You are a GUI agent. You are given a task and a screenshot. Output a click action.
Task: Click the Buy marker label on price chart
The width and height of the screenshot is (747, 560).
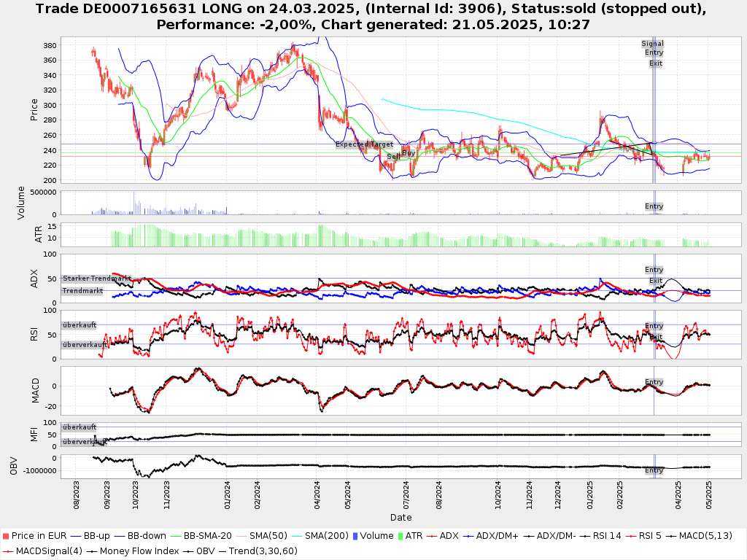tap(409, 153)
